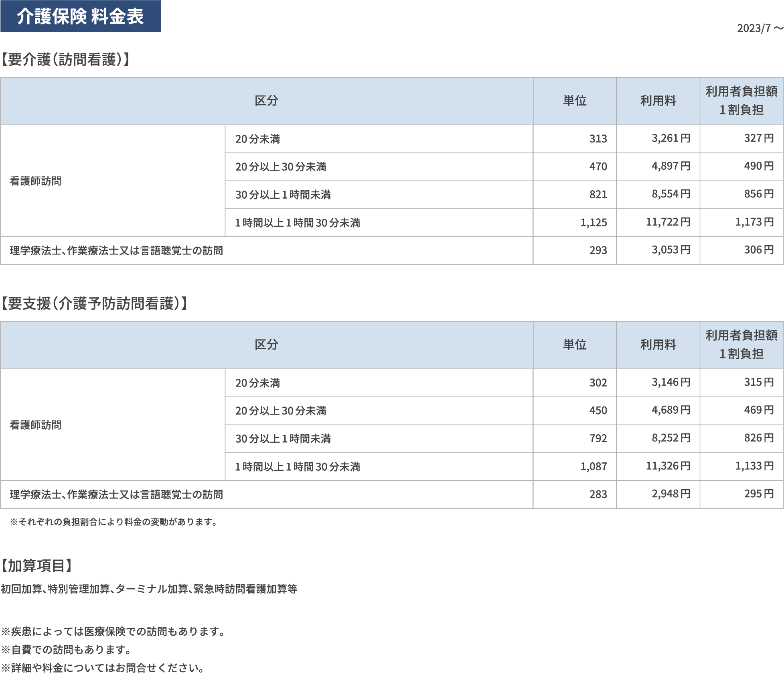Click the 3,261円 fee cell
The height and width of the screenshot is (673, 784).
click(671, 138)
